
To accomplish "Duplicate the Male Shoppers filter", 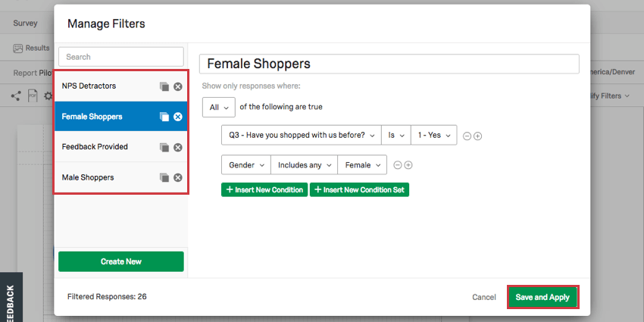I will click(x=164, y=177).
